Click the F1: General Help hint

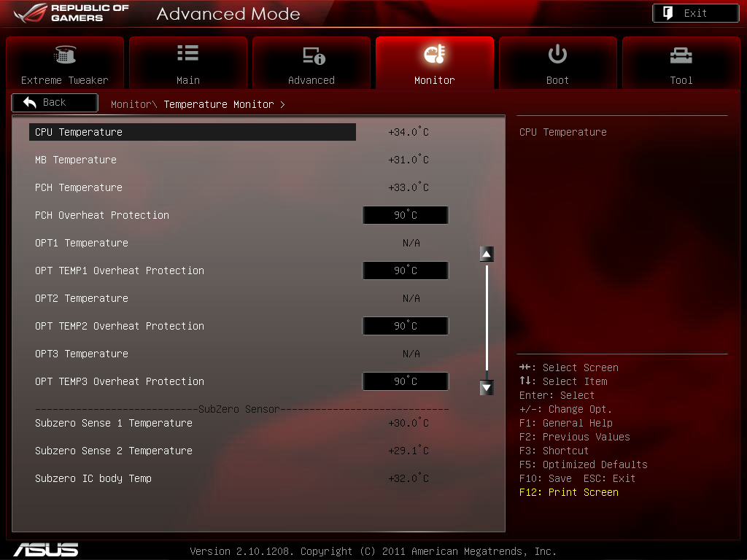(566, 423)
